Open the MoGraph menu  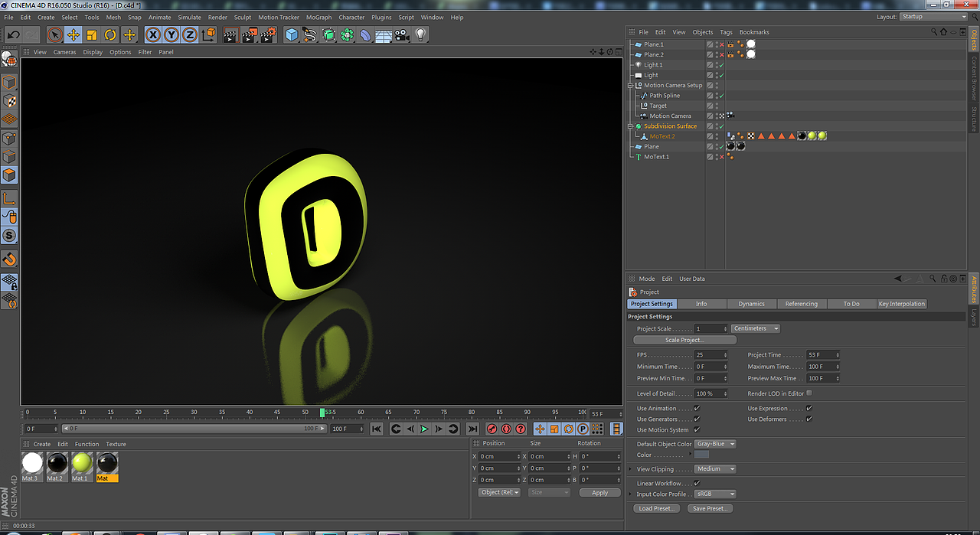318,17
